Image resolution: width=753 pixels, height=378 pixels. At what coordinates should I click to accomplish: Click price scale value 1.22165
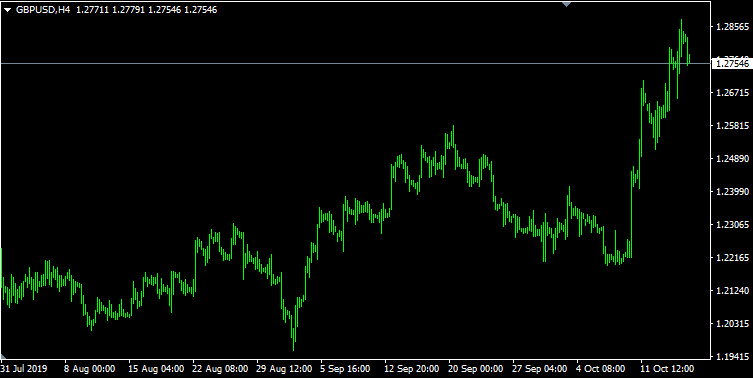tap(732, 258)
